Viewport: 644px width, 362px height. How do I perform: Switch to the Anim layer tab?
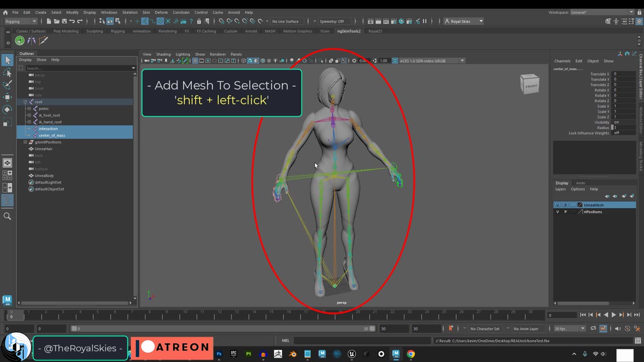[x=580, y=183]
